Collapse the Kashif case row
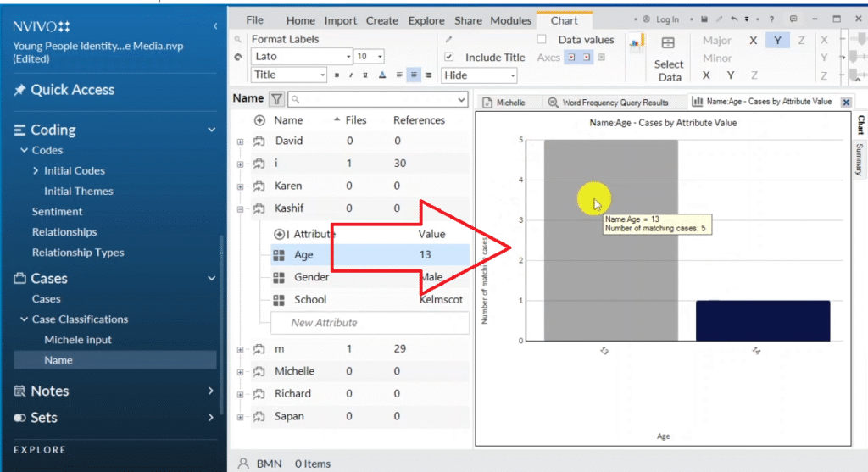Image resolution: width=868 pixels, height=472 pixels. [x=241, y=208]
